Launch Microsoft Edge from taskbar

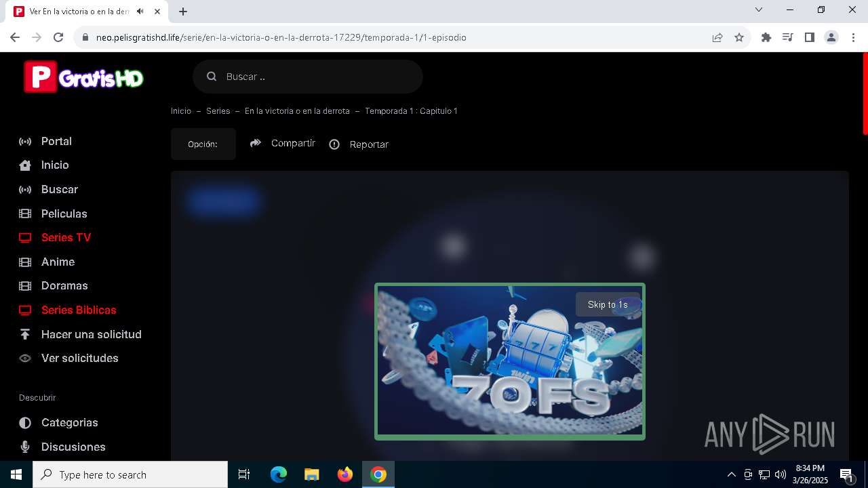pyautogui.click(x=279, y=474)
